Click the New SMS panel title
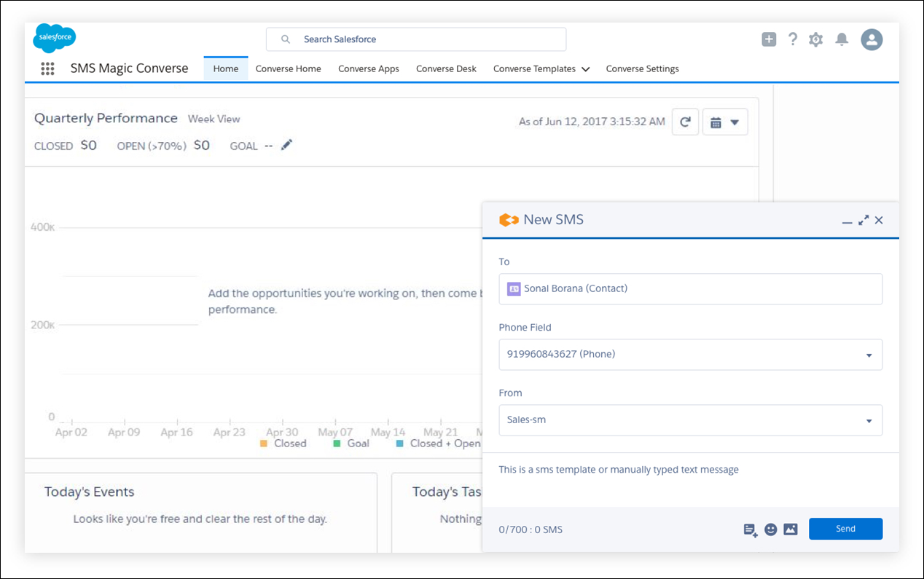 pyautogui.click(x=553, y=219)
